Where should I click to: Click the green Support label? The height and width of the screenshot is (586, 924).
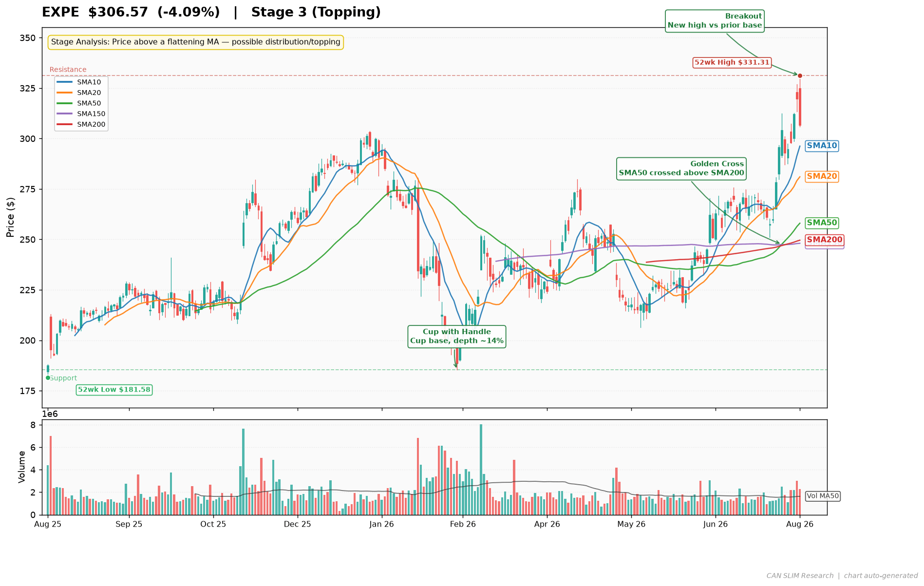[x=63, y=378]
